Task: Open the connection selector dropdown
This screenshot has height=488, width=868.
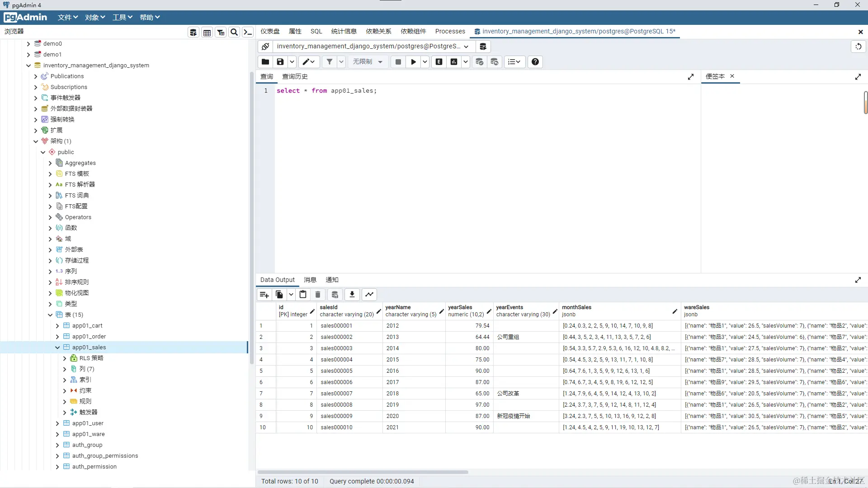Action: coord(373,47)
